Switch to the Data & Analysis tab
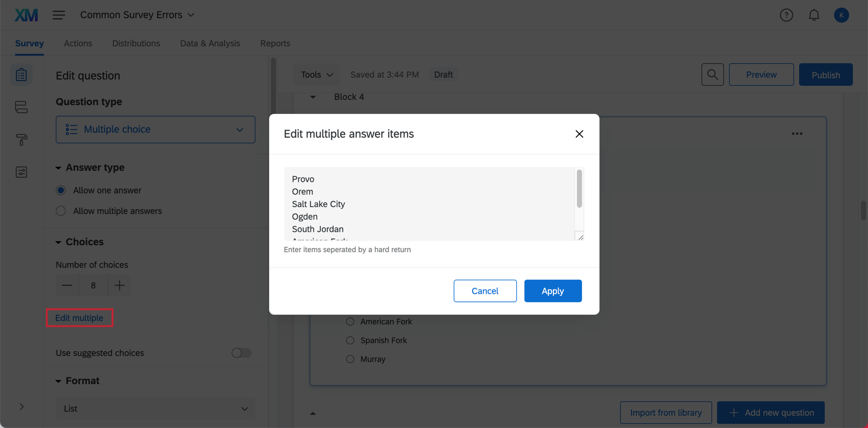The image size is (868, 428). point(210,43)
